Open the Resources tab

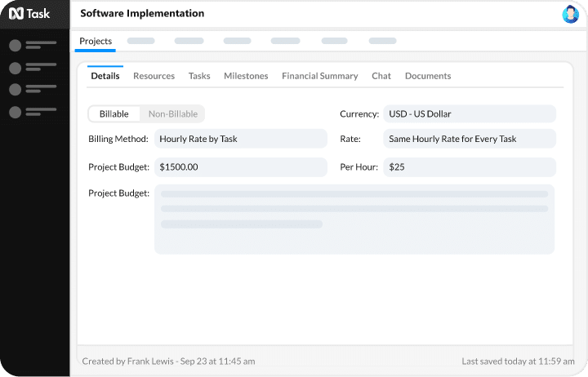click(154, 76)
